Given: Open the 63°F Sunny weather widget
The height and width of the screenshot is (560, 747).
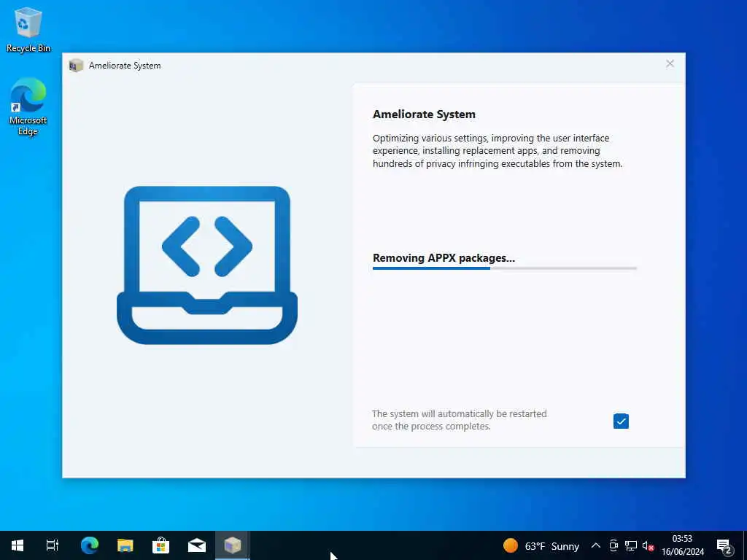Looking at the screenshot, I should [x=541, y=545].
